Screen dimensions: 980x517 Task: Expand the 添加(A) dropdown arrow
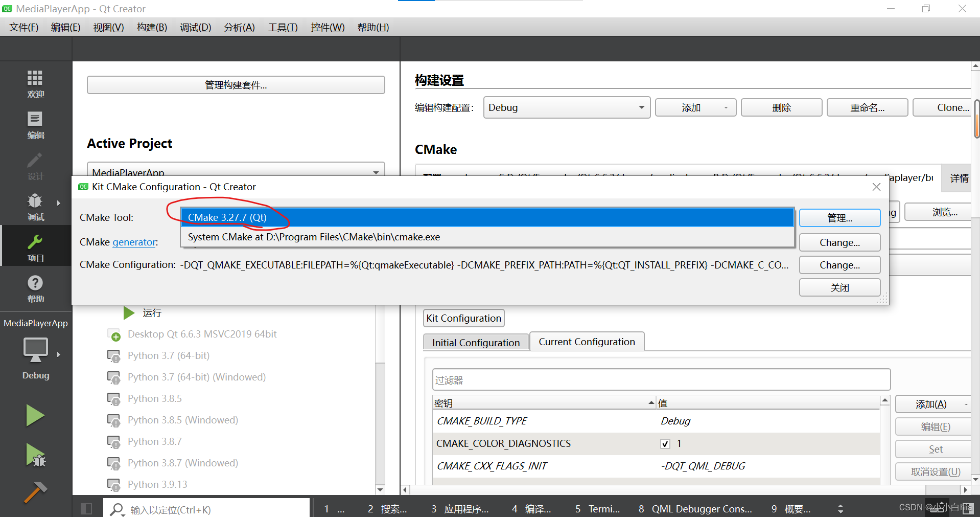965,404
